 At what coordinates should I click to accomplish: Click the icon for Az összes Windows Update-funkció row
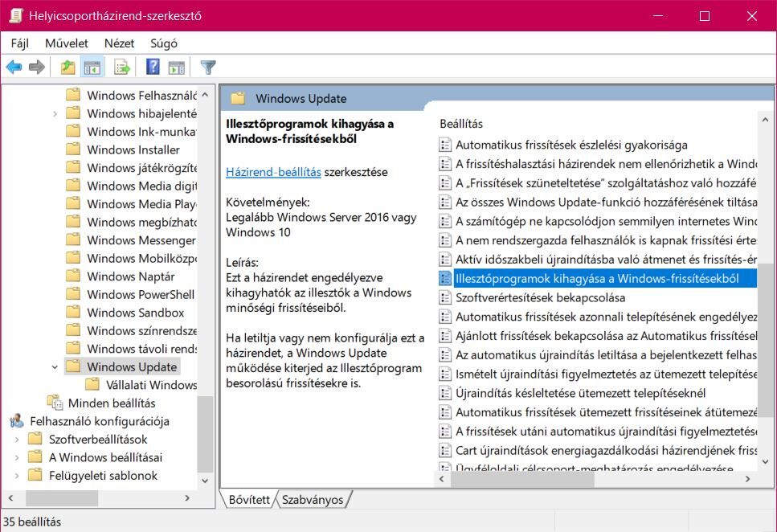pyautogui.click(x=445, y=203)
